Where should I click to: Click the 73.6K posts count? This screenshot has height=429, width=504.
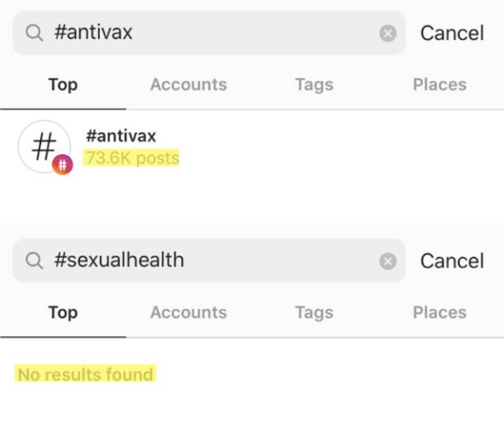131,158
